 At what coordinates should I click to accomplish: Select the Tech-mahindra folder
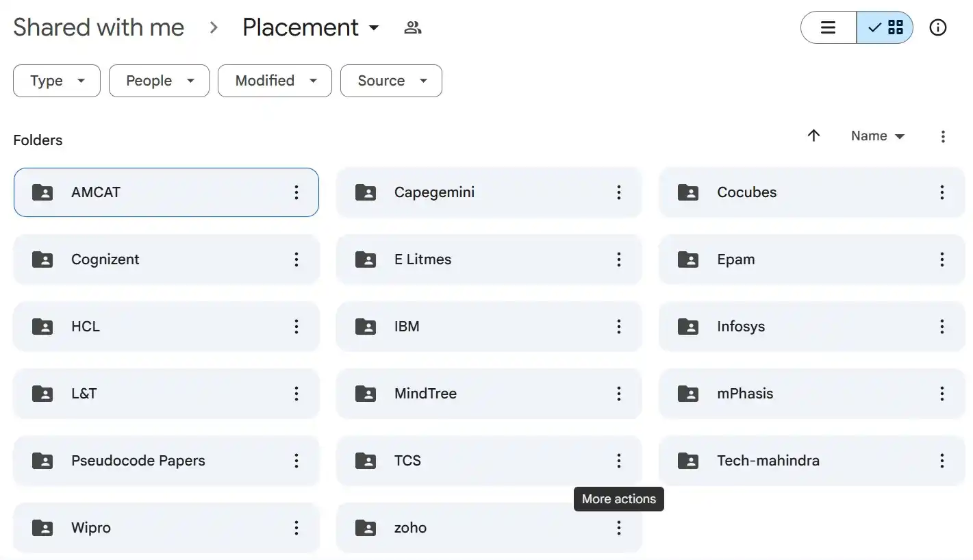coord(812,461)
